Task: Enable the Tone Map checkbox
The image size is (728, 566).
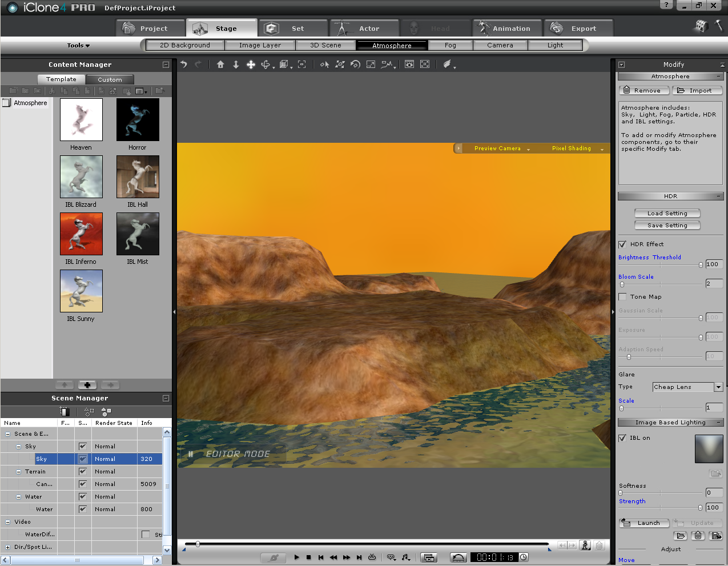Action: [622, 297]
